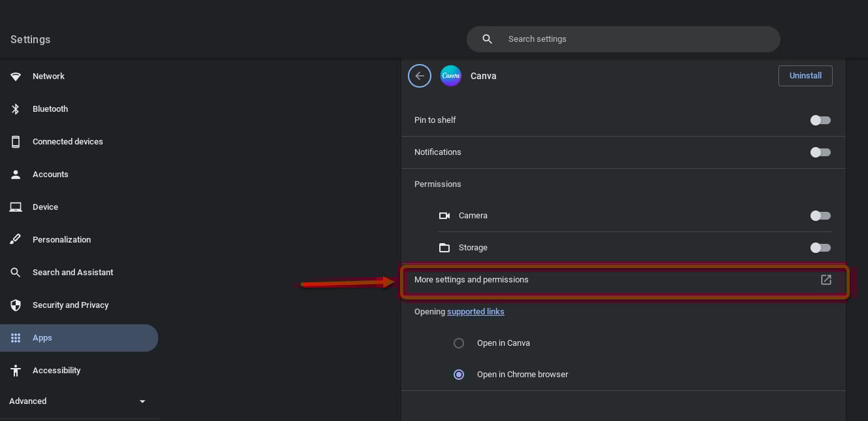The width and height of the screenshot is (868, 421).
Task: Click the Security and Privacy shield icon
Action: pos(16,305)
